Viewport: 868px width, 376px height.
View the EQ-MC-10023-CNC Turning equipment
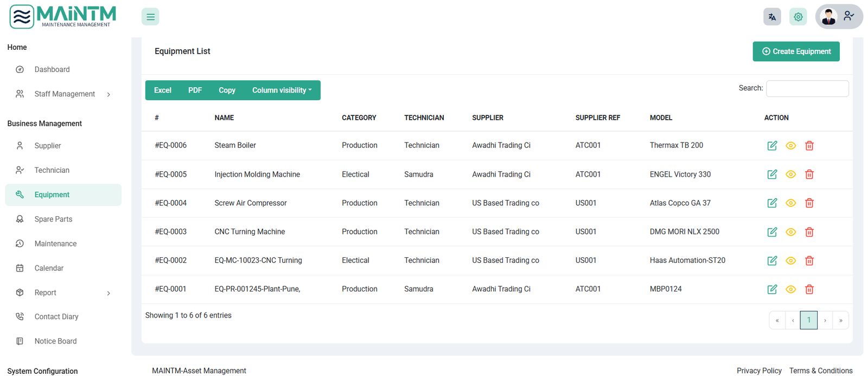click(x=790, y=261)
